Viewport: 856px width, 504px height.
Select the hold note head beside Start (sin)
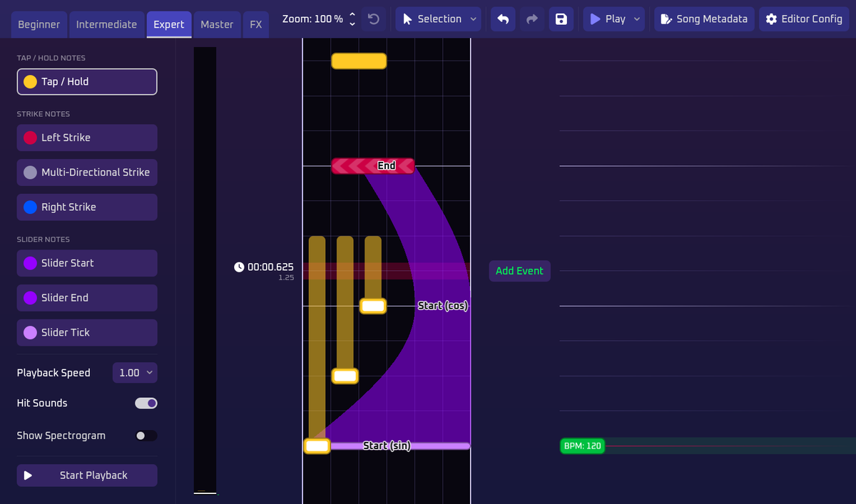317,446
